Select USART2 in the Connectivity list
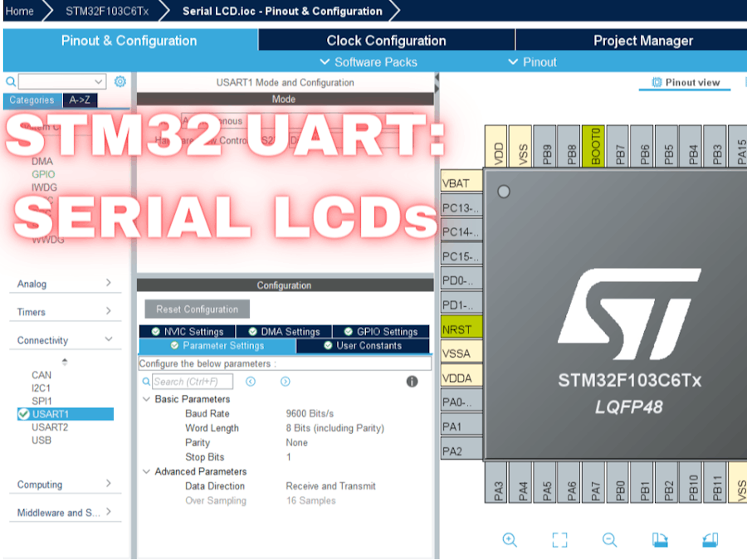 (50, 427)
